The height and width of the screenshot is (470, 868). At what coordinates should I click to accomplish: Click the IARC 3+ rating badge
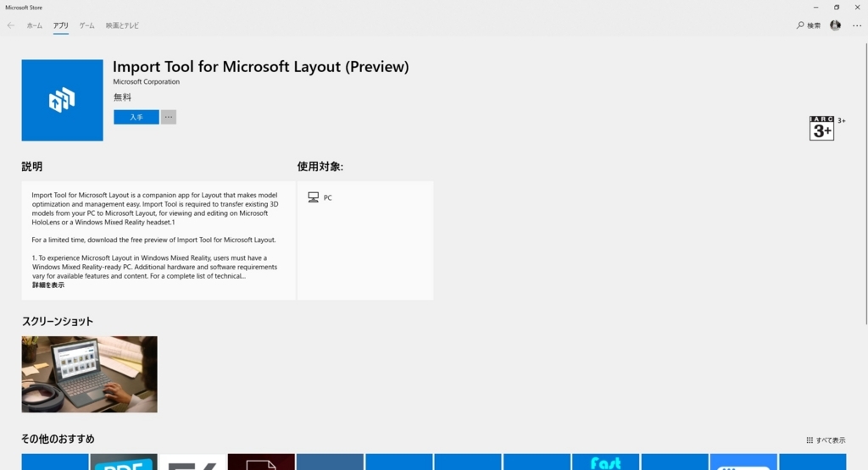coord(821,128)
